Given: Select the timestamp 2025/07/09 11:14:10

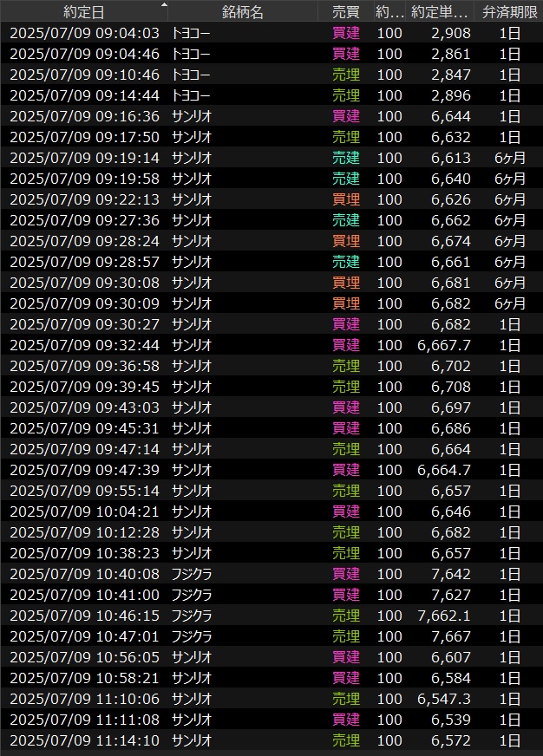Looking at the screenshot, I should point(84,740).
